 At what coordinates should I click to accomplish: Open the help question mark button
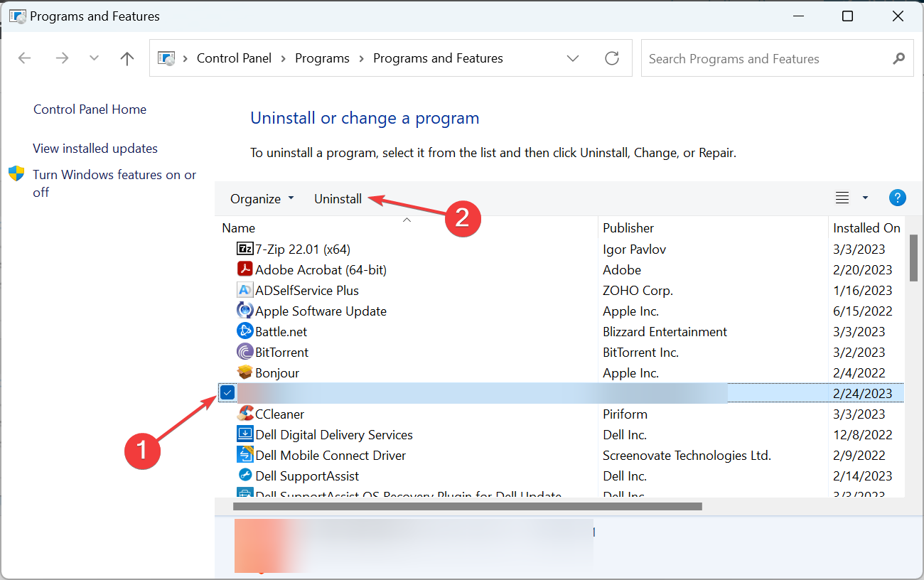897,198
